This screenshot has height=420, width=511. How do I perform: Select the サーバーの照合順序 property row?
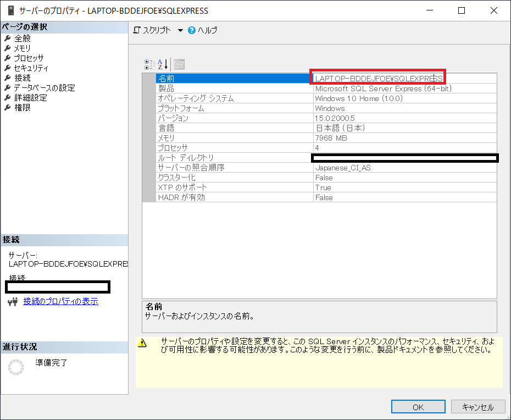pyautogui.click(x=326, y=168)
